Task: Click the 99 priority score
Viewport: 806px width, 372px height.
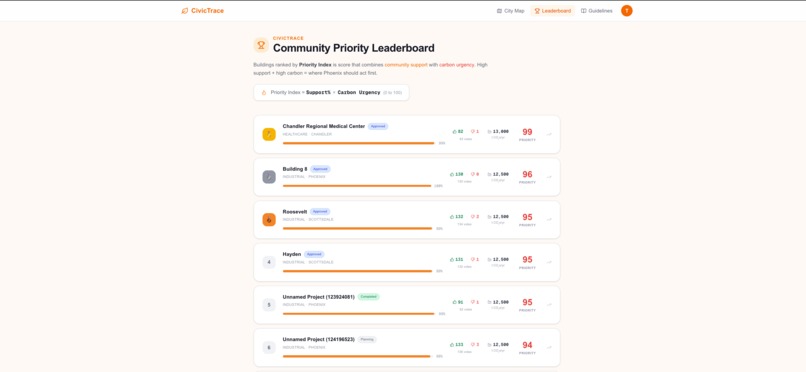Action: click(x=527, y=132)
